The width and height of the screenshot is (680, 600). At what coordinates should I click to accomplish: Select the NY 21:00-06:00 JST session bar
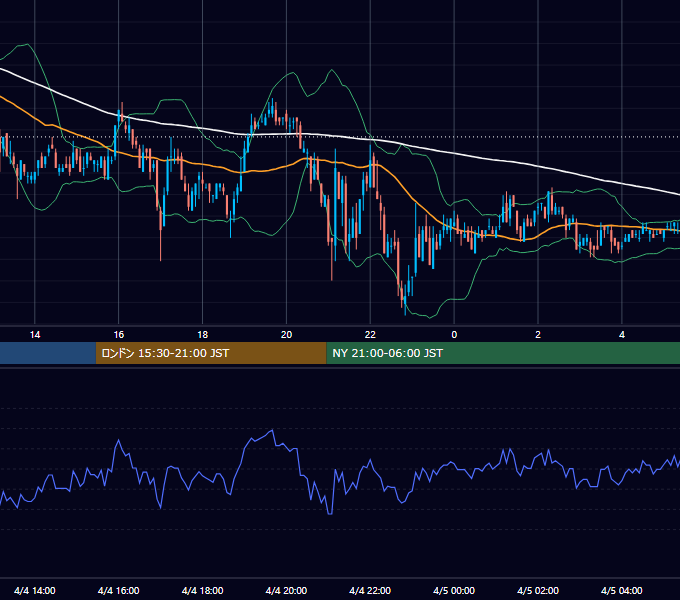[x=503, y=353]
